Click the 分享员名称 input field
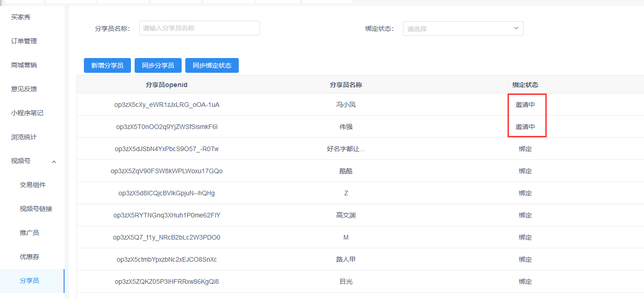The image size is (644, 299). tap(200, 28)
